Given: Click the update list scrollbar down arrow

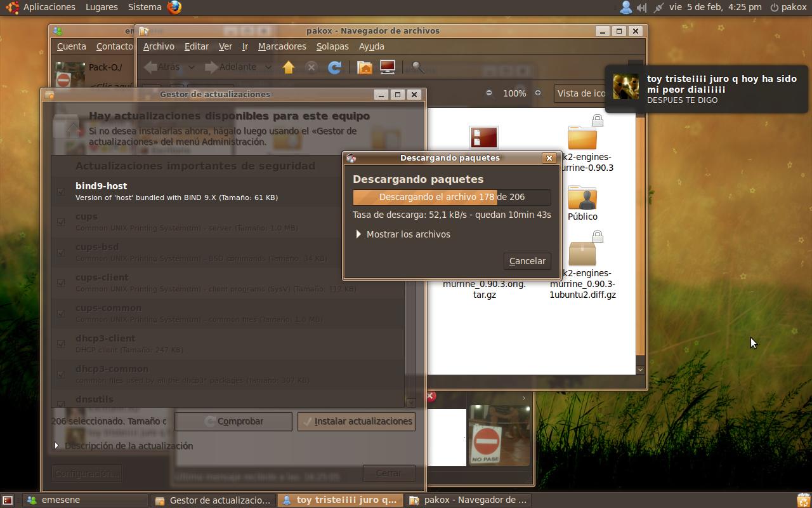Looking at the screenshot, I should click(411, 403).
